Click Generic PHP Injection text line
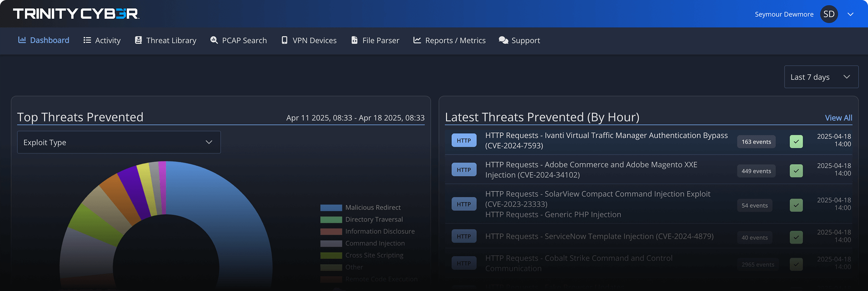 [x=553, y=214]
